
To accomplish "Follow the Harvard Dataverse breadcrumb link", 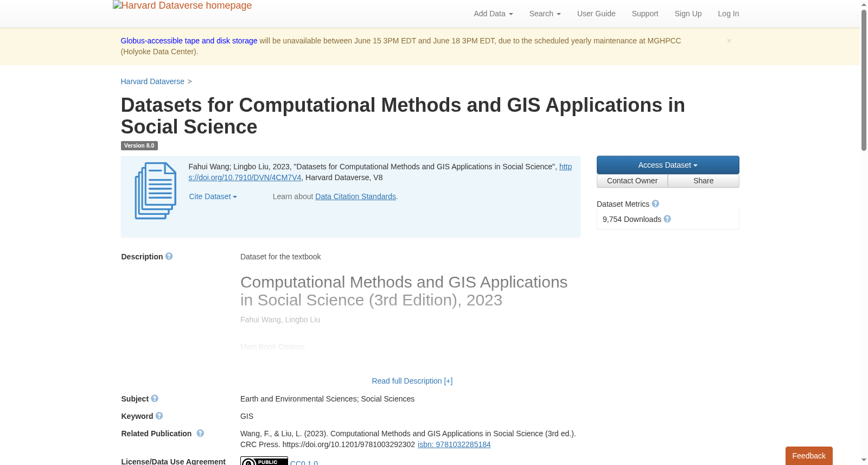I will coord(152,81).
